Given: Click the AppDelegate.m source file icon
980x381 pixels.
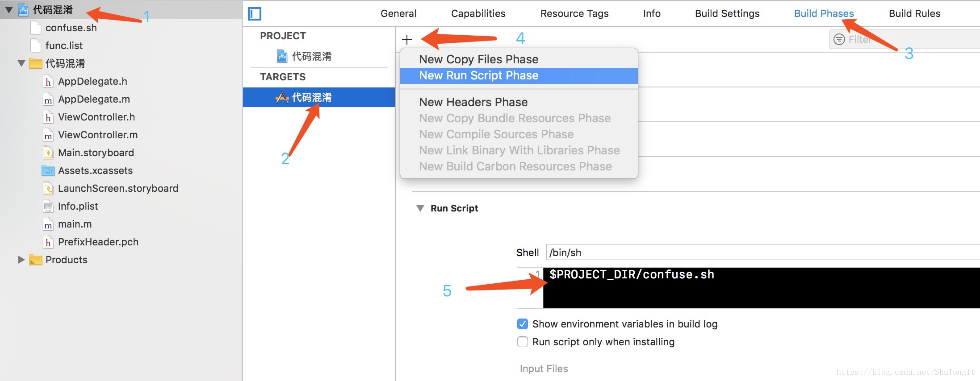Looking at the screenshot, I should pos(48,99).
